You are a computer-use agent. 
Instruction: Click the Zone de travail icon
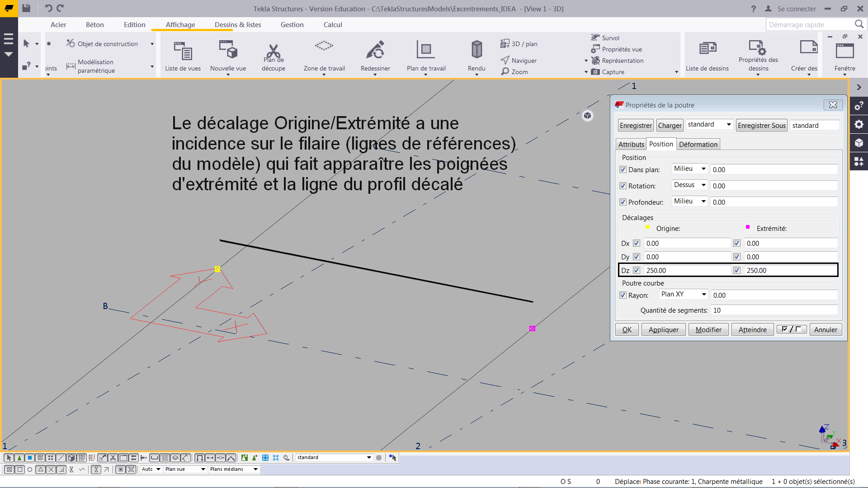point(324,46)
